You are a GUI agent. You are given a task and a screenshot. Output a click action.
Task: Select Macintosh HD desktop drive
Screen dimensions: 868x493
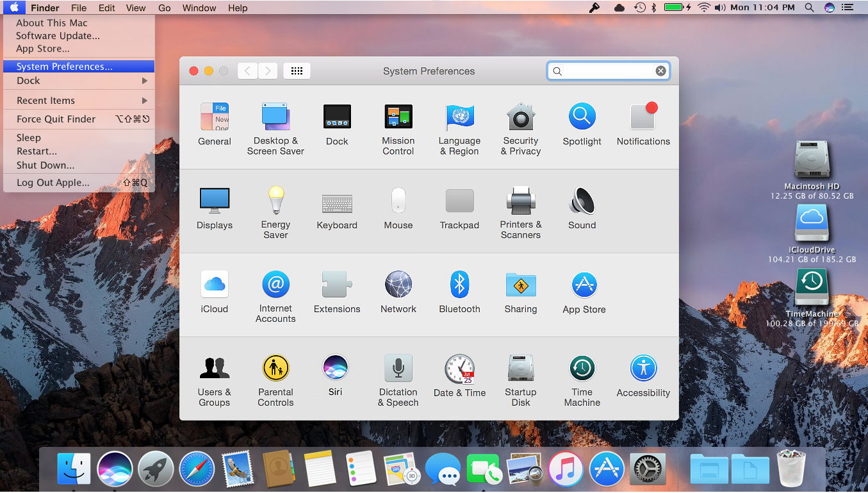812,170
